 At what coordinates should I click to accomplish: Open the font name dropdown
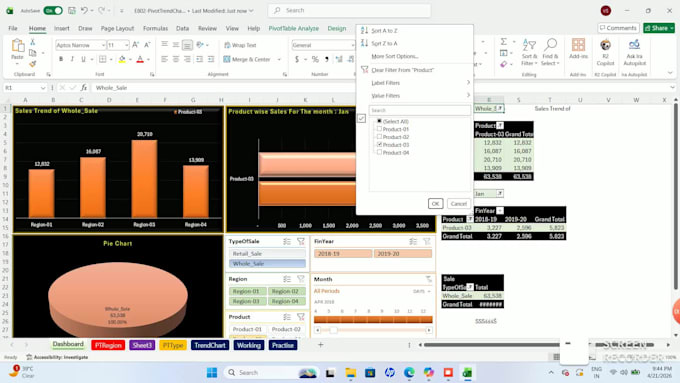pyautogui.click(x=103, y=45)
